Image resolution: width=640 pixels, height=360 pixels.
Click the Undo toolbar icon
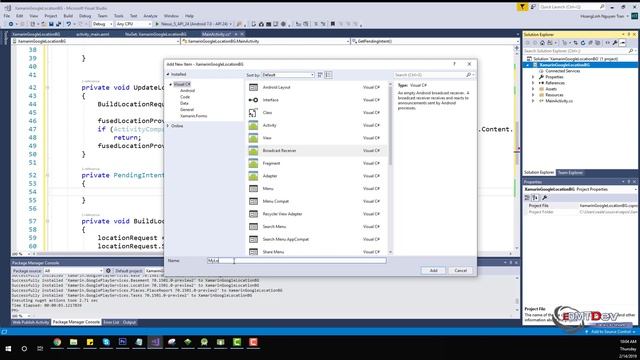tap(69, 24)
